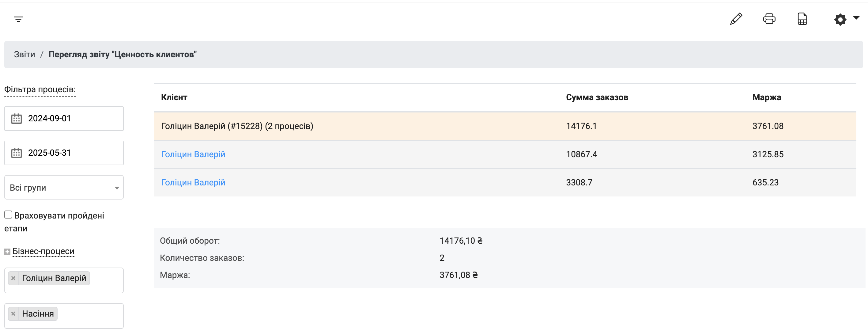
Task: Enable Враховувати пройдені етапи checkbox
Action: point(9,215)
